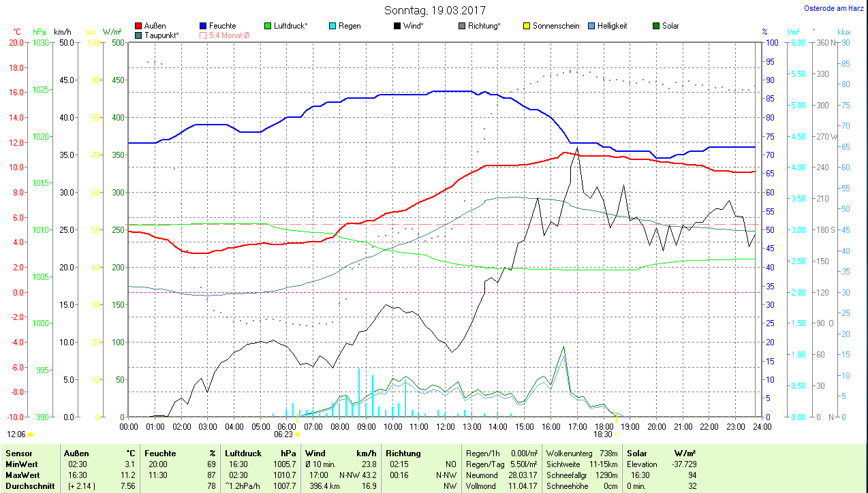Select the green Luftdruck legend square
Screen dimensions: 868x493
coord(268,26)
